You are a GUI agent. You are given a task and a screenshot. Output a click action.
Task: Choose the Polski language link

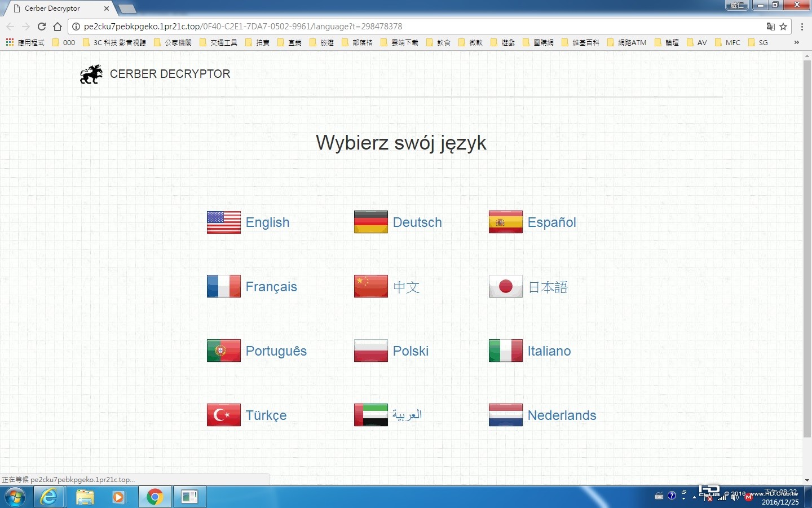411,351
